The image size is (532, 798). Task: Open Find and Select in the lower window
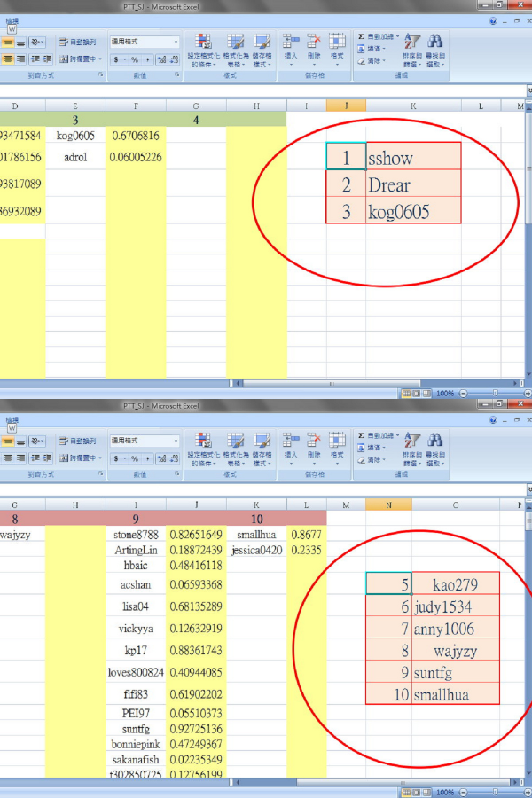pyautogui.click(x=435, y=450)
